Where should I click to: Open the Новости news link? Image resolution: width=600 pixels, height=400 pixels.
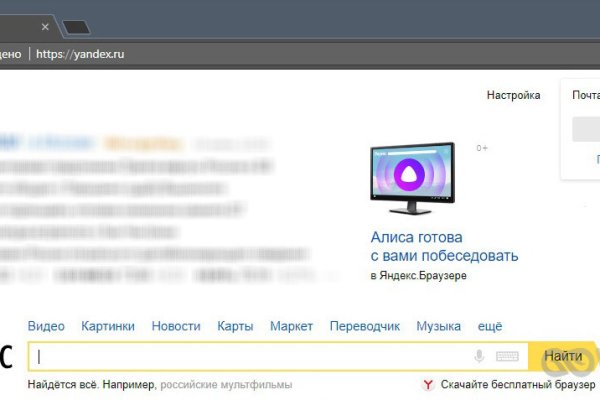point(176,326)
